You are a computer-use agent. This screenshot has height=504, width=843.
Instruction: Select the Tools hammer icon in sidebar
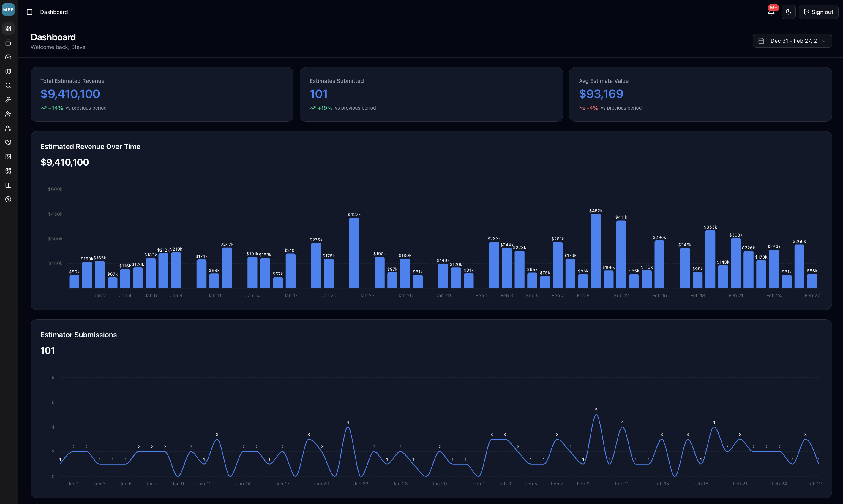[8, 99]
